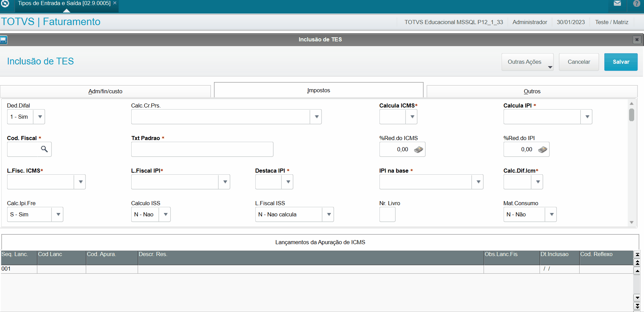Click Seq. Lanc. column header

tap(19, 258)
